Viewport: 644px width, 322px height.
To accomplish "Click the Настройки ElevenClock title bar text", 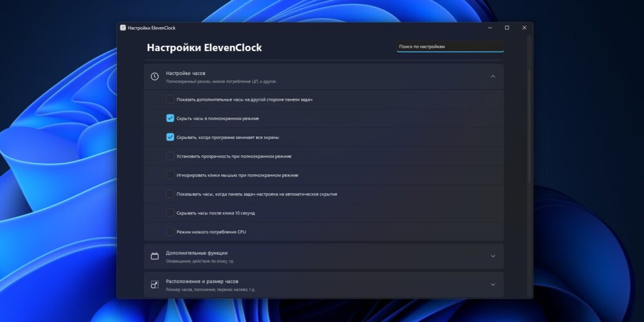I will (x=152, y=28).
